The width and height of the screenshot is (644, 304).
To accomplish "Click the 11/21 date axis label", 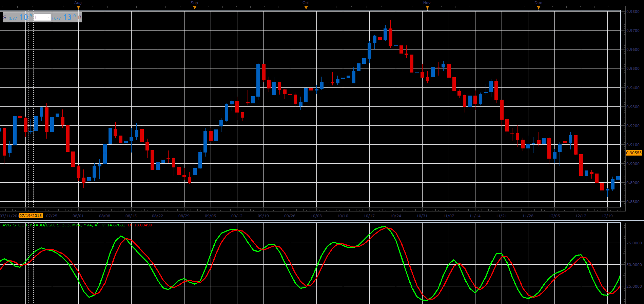I will click(501, 216).
